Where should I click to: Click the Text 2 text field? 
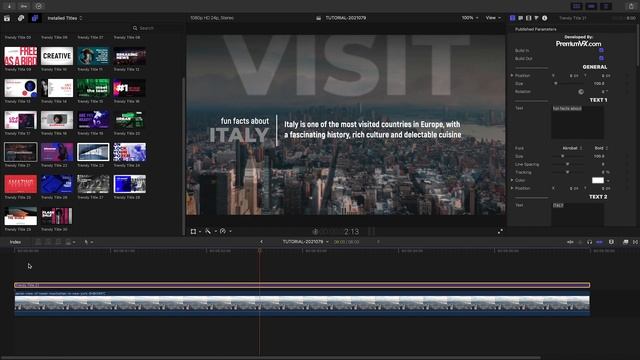578,214
